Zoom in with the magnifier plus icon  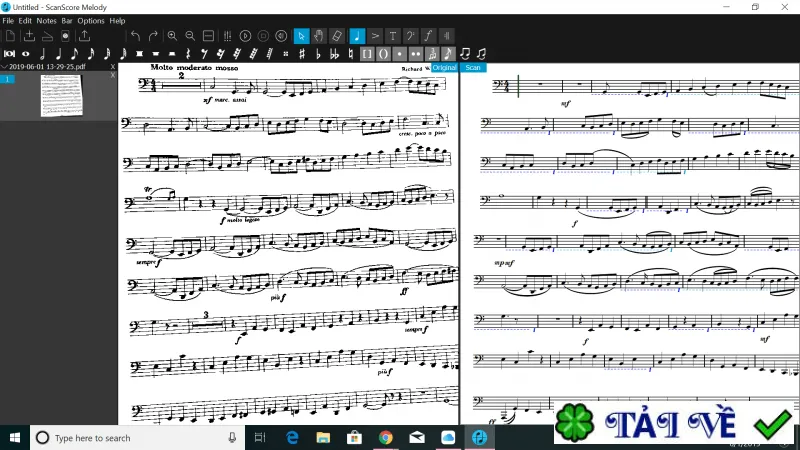(x=172, y=36)
